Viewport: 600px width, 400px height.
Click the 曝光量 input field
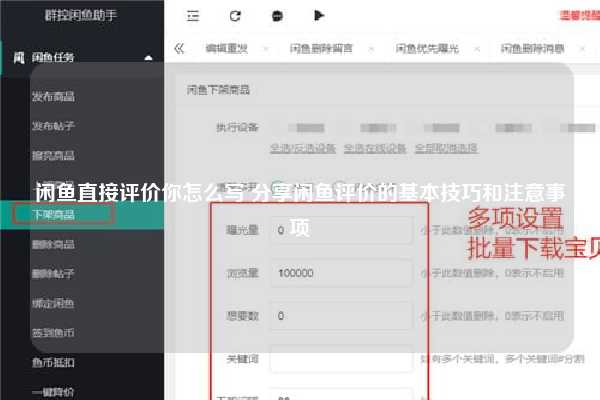342,230
